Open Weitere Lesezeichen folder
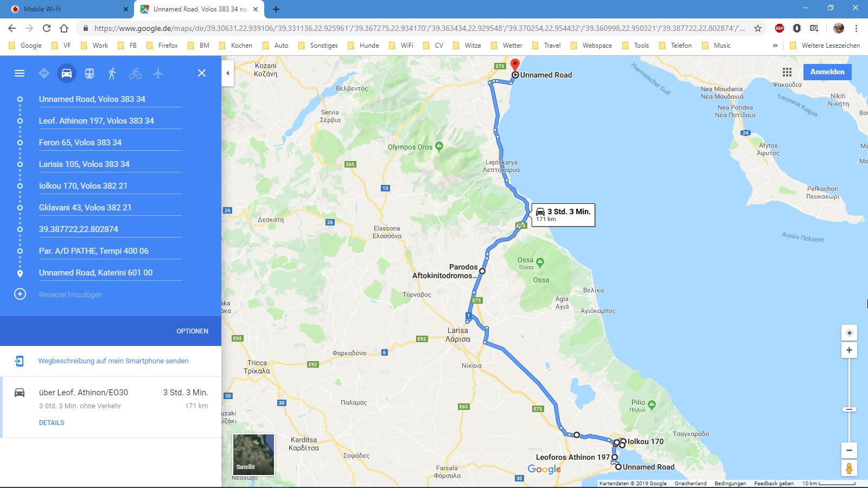 (825, 46)
